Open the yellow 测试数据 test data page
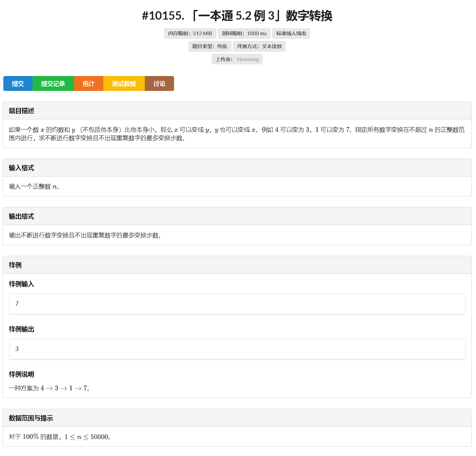This screenshot has width=476, height=456. [124, 83]
